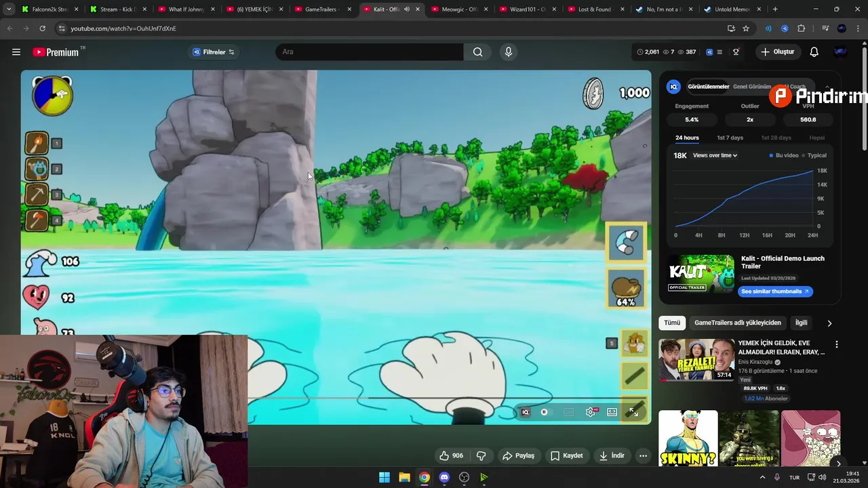Viewport: 868px width, 488px height.
Task: Open Discord from the taskbar
Action: coord(444,477)
